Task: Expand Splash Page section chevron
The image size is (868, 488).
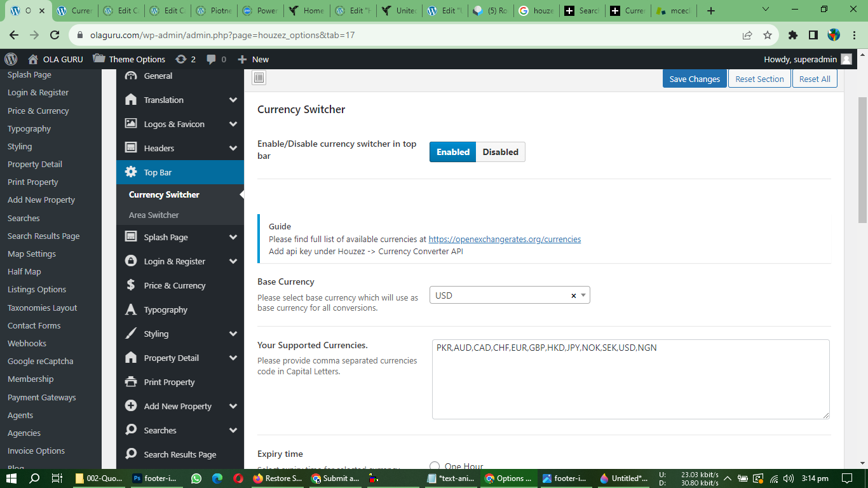Action: (233, 237)
